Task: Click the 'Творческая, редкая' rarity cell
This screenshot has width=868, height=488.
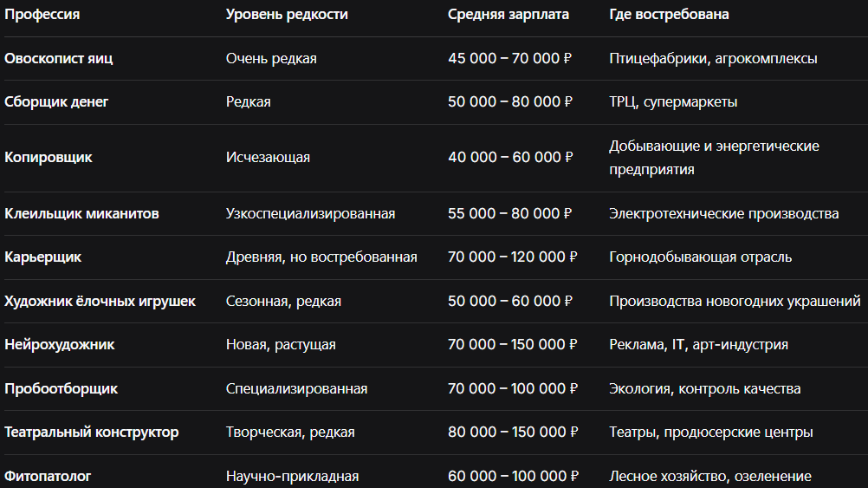Action: coord(290,433)
